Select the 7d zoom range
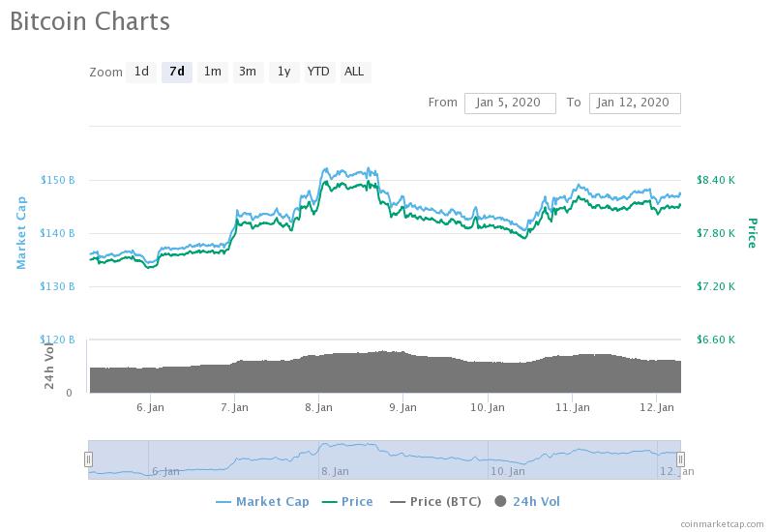 pos(177,72)
